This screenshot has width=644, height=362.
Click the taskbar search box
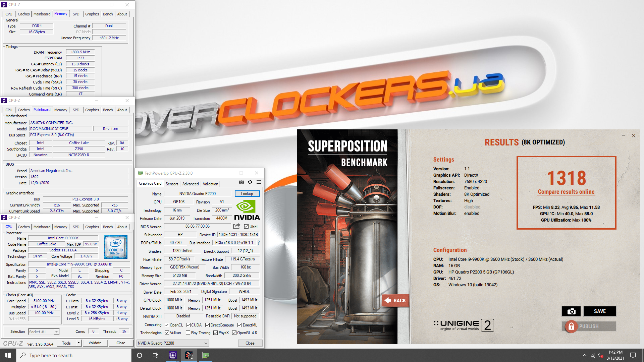pyautogui.click(x=73, y=355)
